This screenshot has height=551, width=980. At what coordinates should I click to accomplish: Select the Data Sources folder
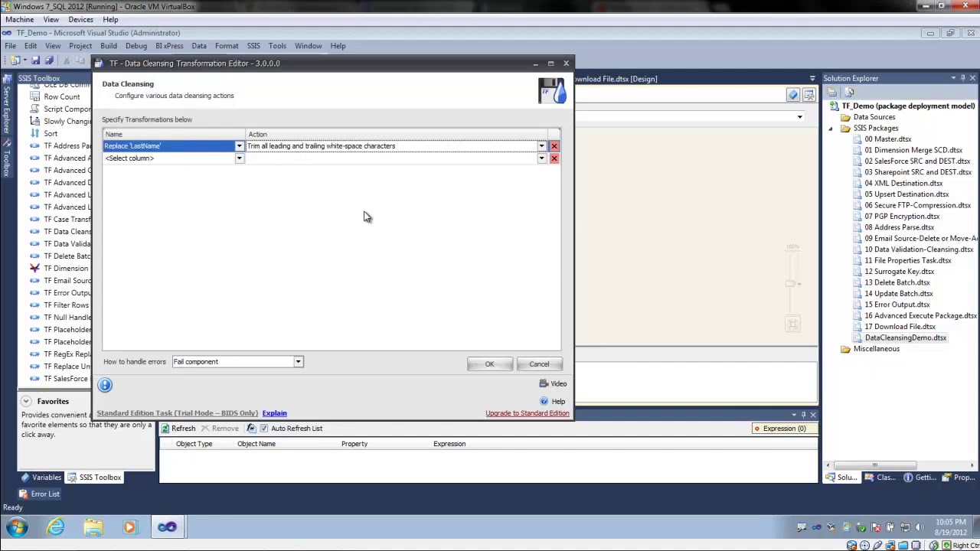pos(874,117)
